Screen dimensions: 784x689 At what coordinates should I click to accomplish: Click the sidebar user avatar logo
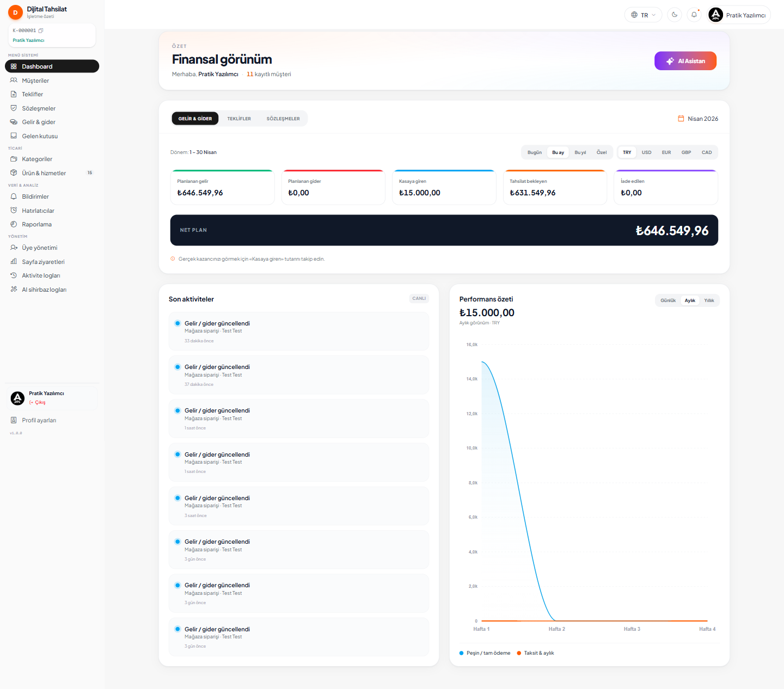pyautogui.click(x=17, y=398)
